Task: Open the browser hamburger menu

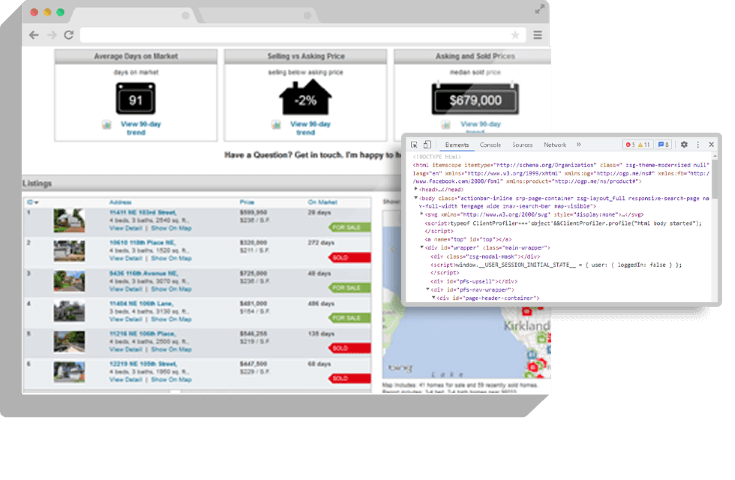Action: (538, 35)
